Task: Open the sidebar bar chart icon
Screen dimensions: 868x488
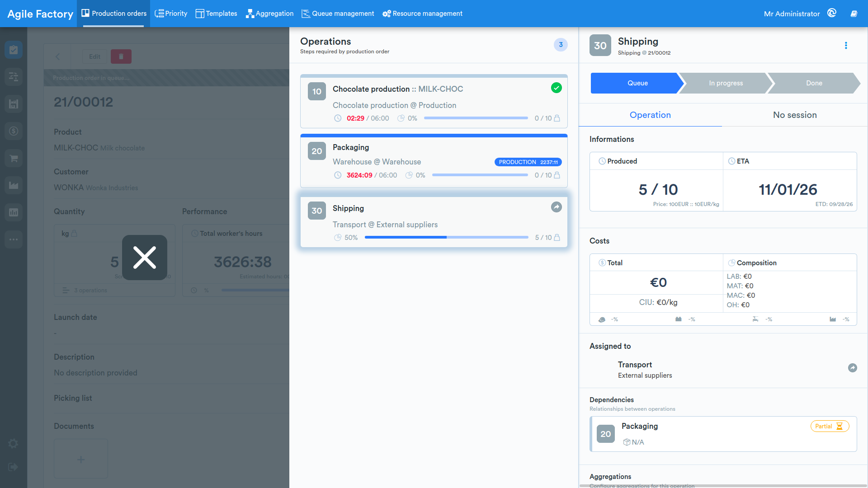Action: (x=14, y=212)
